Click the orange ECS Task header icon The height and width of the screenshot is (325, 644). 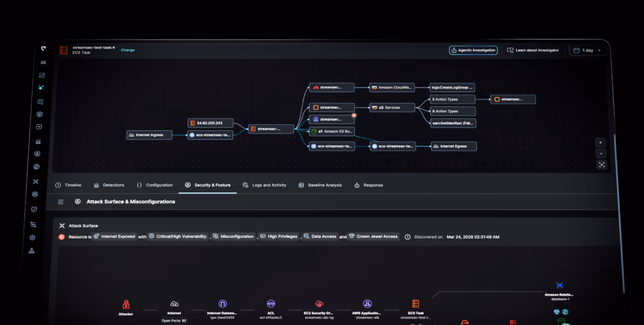[x=64, y=50]
